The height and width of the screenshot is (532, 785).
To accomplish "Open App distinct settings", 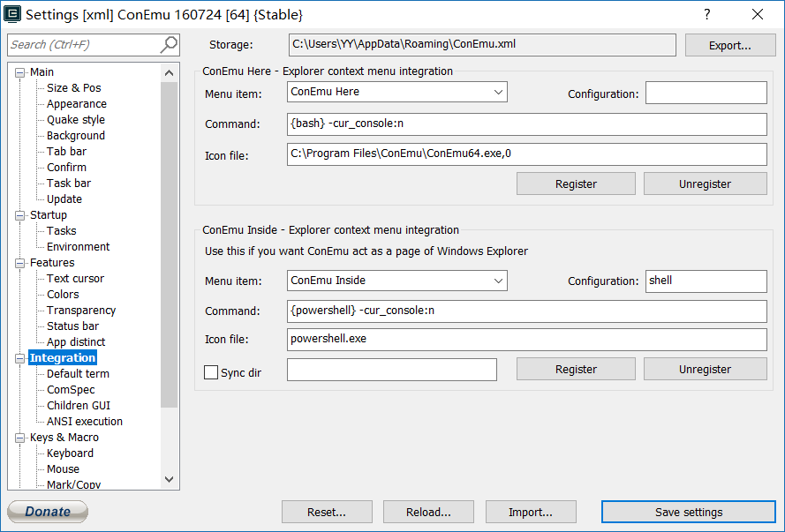I will pyautogui.click(x=76, y=342).
